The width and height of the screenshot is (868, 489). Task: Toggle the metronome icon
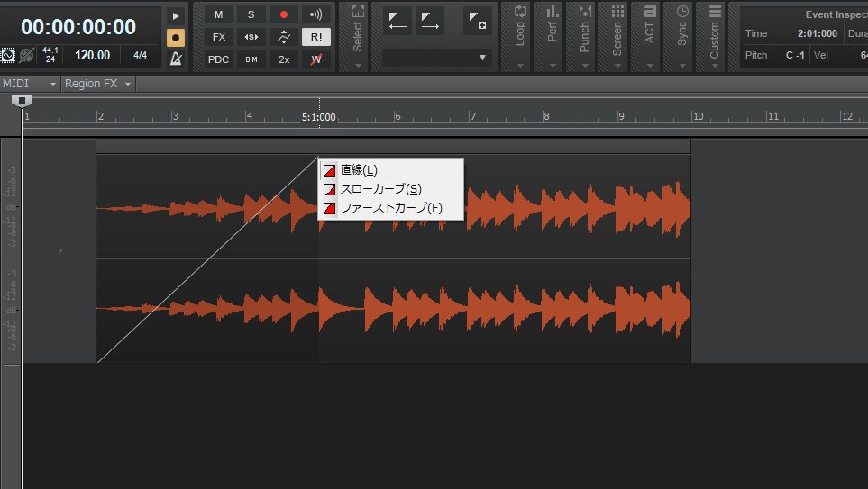coord(176,58)
